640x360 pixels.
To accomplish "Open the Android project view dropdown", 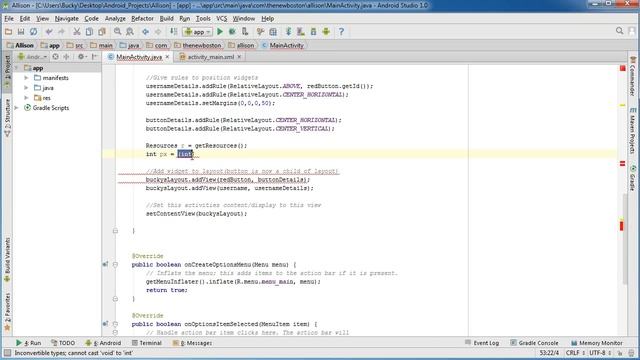I will (x=32, y=57).
